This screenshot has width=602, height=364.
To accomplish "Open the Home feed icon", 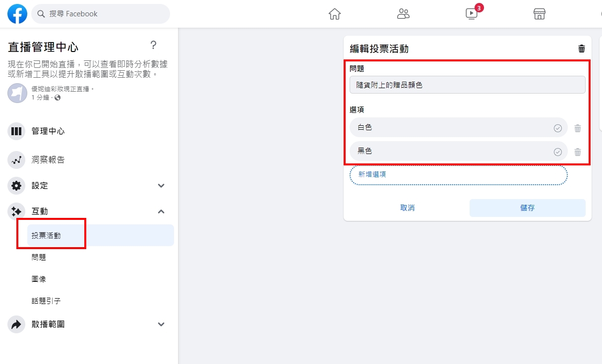I will [334, 14].
